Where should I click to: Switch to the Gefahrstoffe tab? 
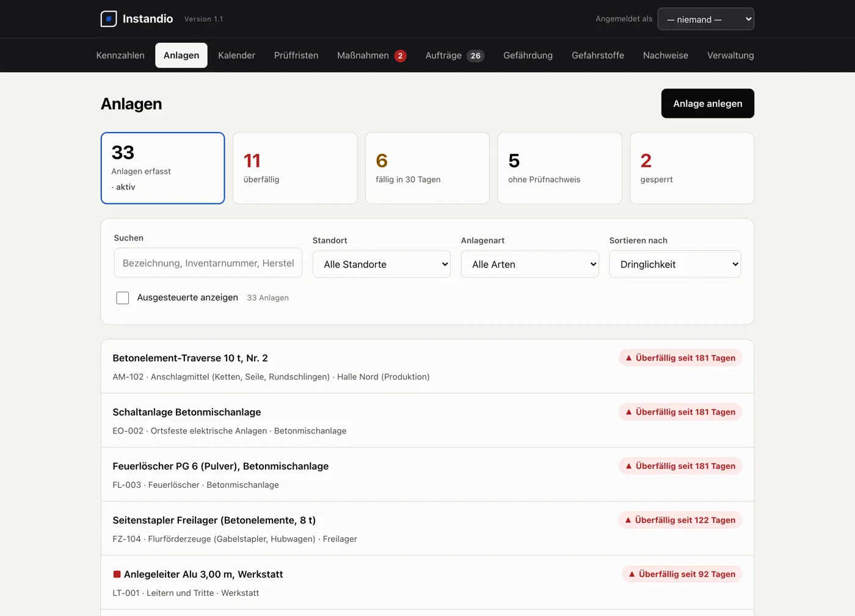point(598,56)
